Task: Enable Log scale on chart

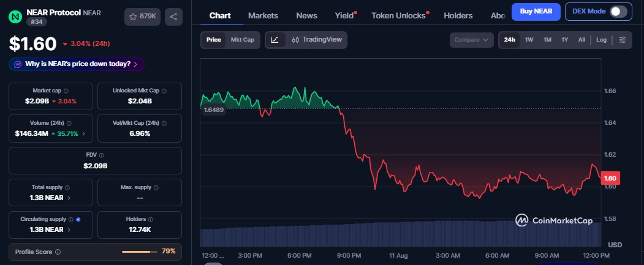Action: 601,40
